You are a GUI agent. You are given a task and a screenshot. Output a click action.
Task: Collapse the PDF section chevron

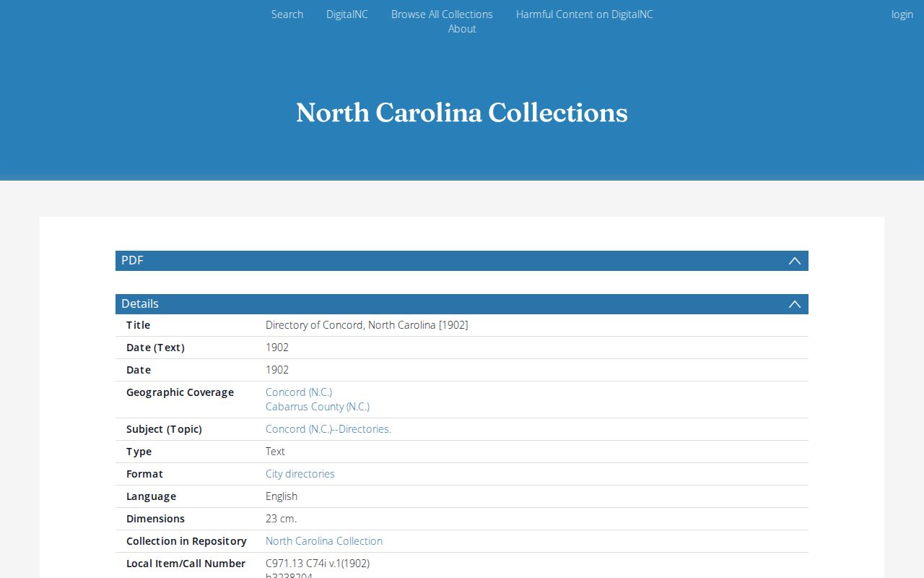coord(794,261)
